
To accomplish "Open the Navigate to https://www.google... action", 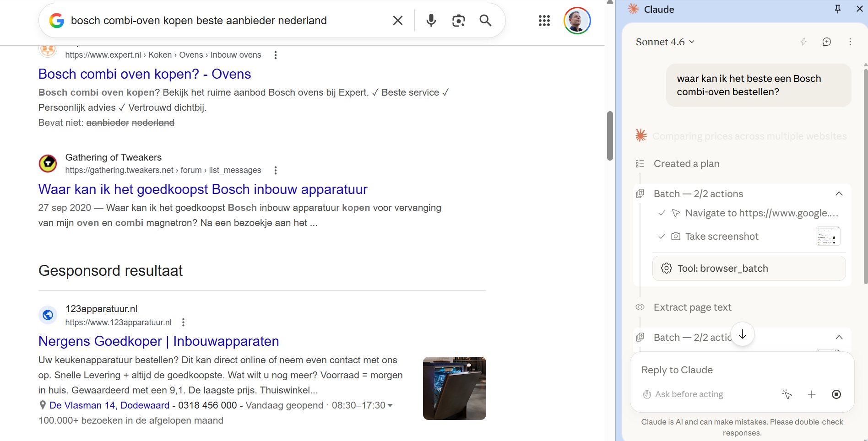I will 761,213.
